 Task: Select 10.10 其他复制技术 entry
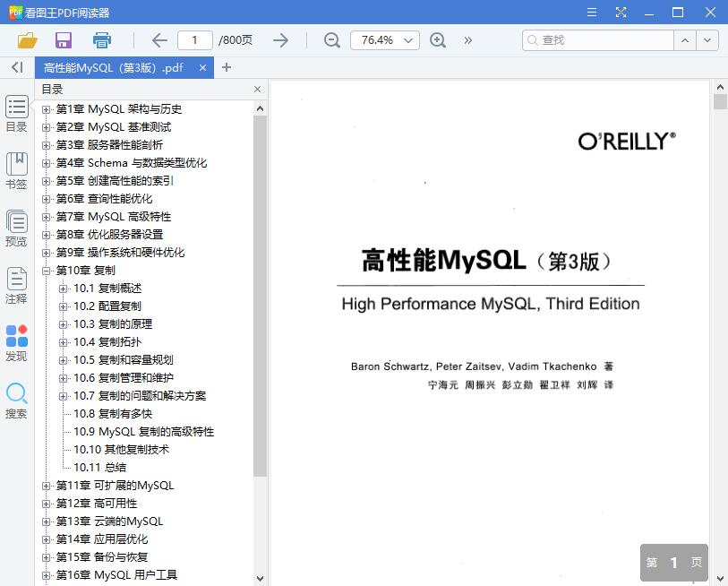(x=122, y=450)
